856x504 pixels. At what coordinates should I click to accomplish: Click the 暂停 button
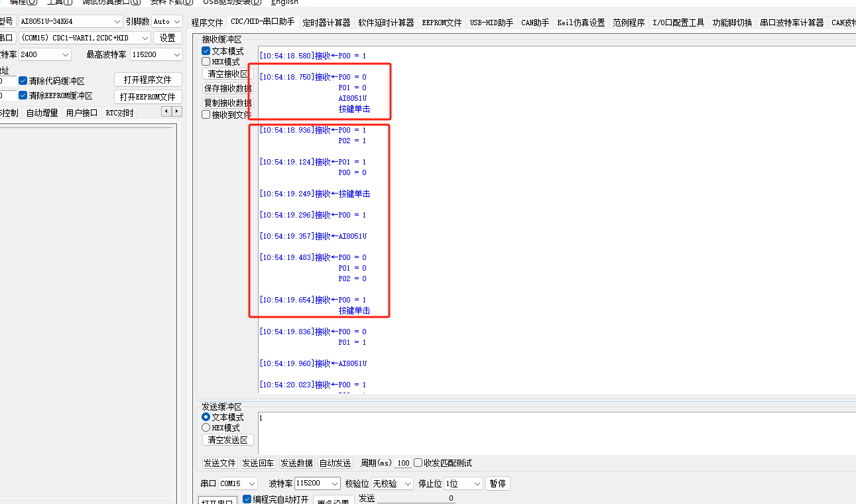tap(498, 483)
